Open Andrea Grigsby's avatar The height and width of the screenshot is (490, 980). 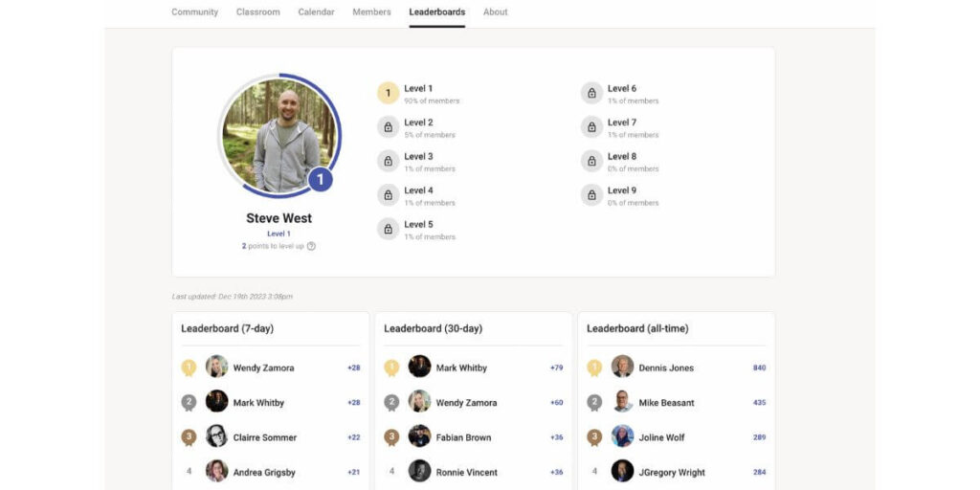(x=217, y=471)
